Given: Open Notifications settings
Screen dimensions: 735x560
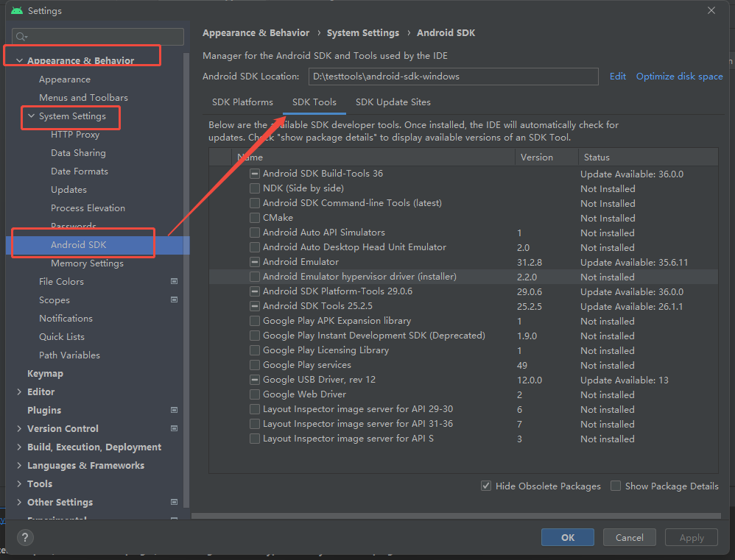Looking at the screenshot, I should pyautogui.click(x=66, y=319).
